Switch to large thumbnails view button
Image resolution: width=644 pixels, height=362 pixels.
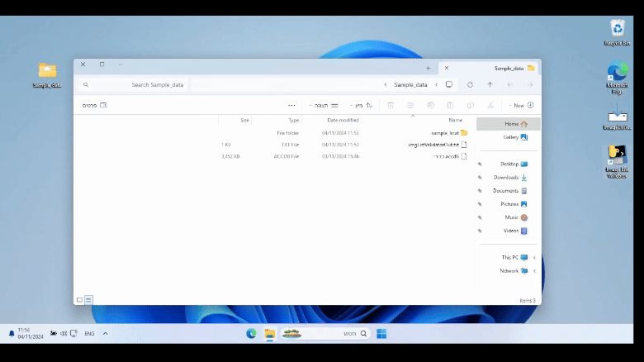[80, 300]
